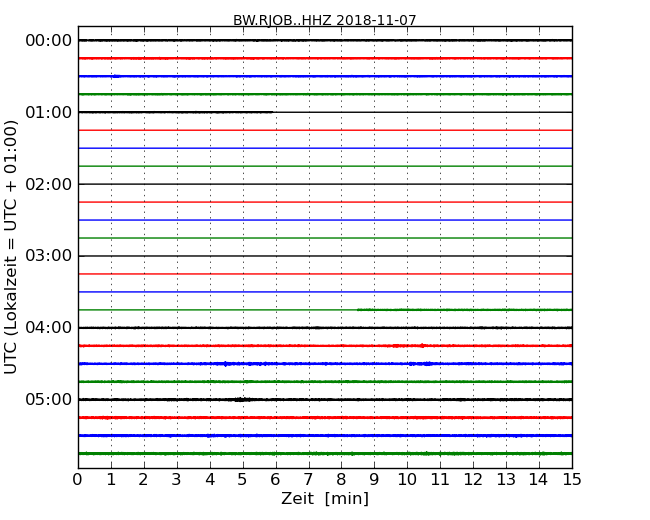
Task: Click the 01:00 time label
Action: 49,112
